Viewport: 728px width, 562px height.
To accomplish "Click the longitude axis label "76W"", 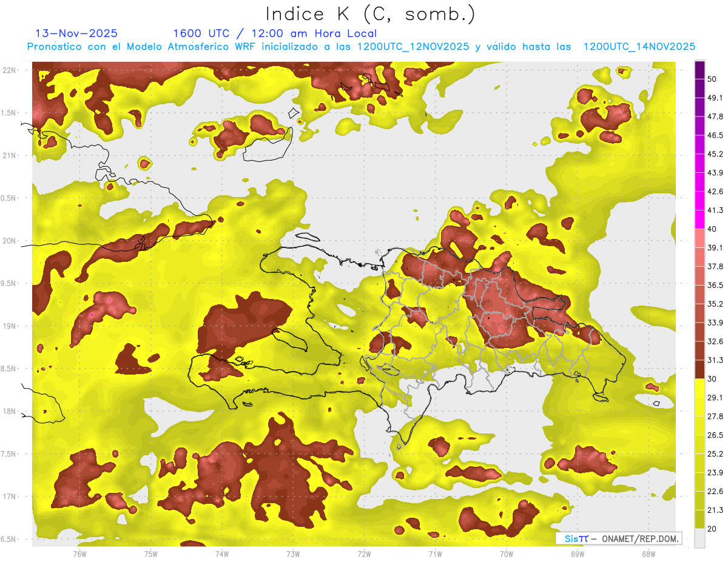I will pos(79,554).
